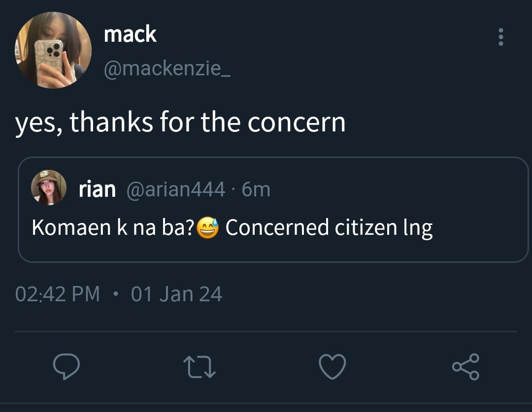Image resolution: width=532 pixels, height=412 pixels.
Task: Click the @mackenzie_ handle
Action: click(x=167, y=68)
